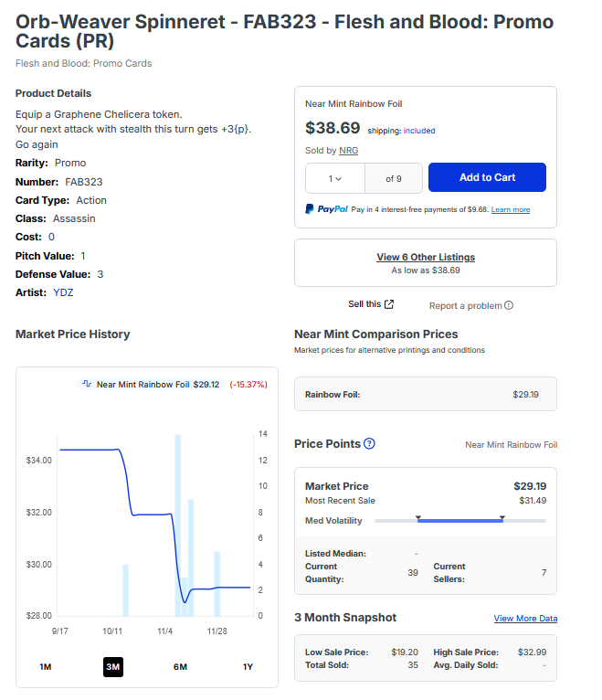Click the shipping included link
Screen dimensions: 602x700
tap(419, 131)
